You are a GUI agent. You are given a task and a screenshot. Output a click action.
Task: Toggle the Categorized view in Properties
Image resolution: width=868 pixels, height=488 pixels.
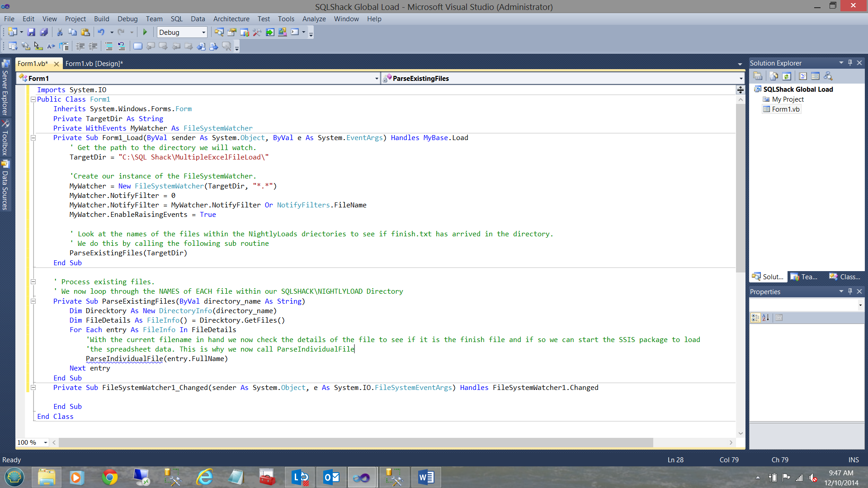tap(755, 318)
